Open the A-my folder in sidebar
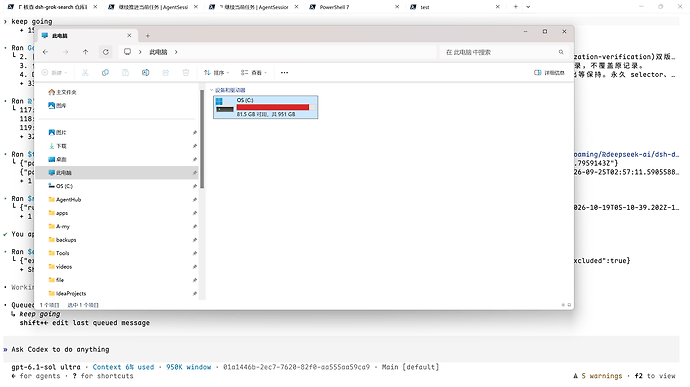690x387 pixels. 59,226
